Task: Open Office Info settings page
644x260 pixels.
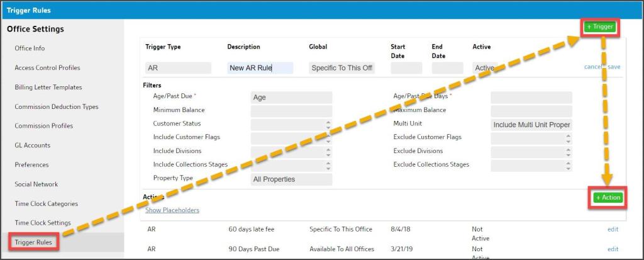Action: (30, 48)
